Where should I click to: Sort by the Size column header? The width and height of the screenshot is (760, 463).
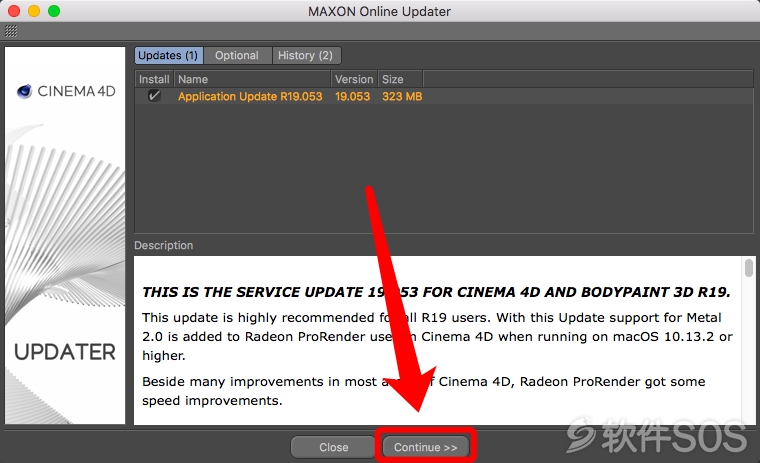click(x=400, y=79)
